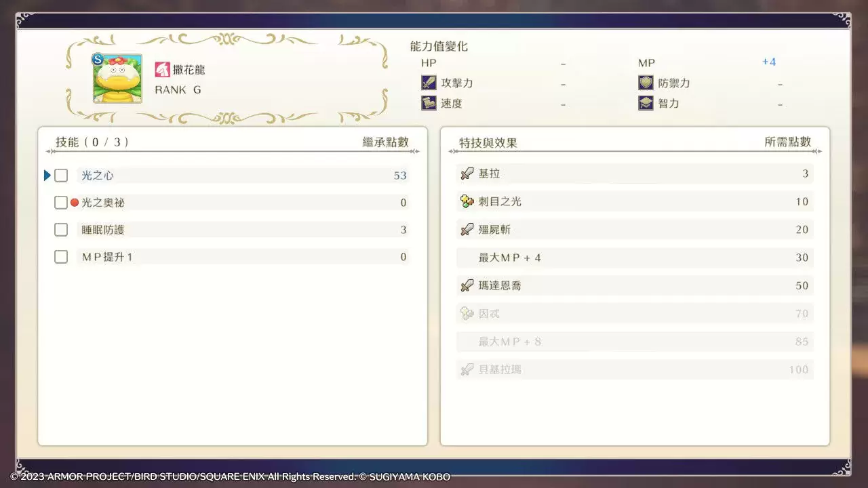This screenshot has height=488, width=868.
Task: Click the red dot beside 光之奧祕
Action: [75, 203]
